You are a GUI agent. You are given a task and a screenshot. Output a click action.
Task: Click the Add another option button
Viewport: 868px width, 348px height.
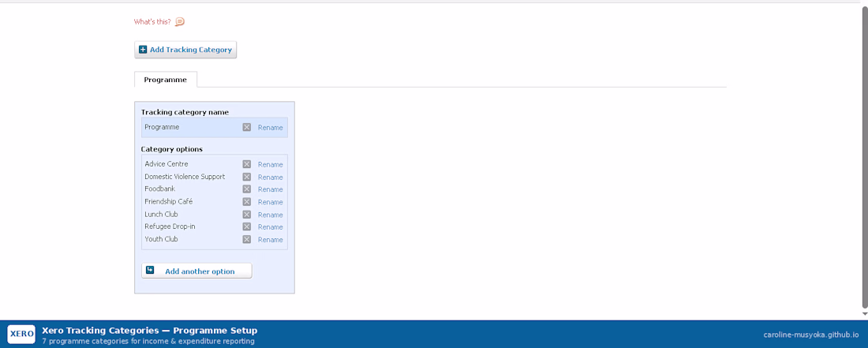tap(196, 271)
